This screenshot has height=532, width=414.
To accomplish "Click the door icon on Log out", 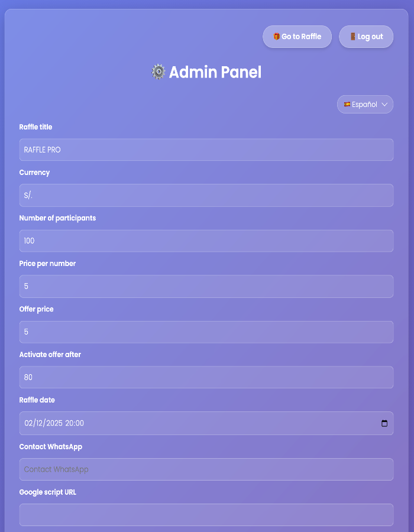I will click(x=352, y=37).
